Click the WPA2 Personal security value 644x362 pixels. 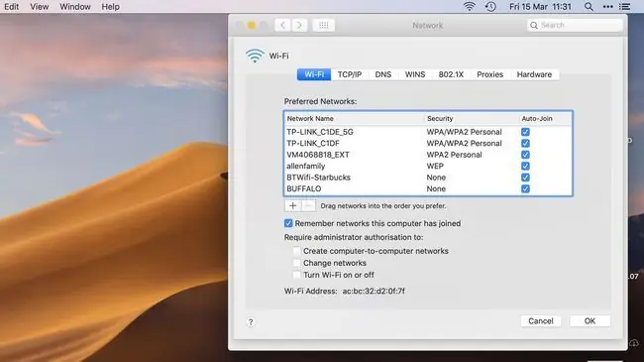click(454, 155)
